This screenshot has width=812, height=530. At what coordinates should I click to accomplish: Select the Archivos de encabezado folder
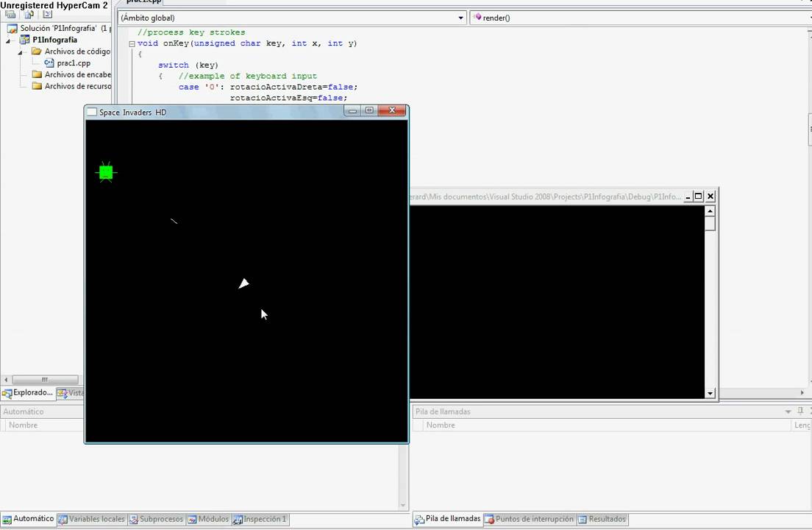[x=71, y=74]
